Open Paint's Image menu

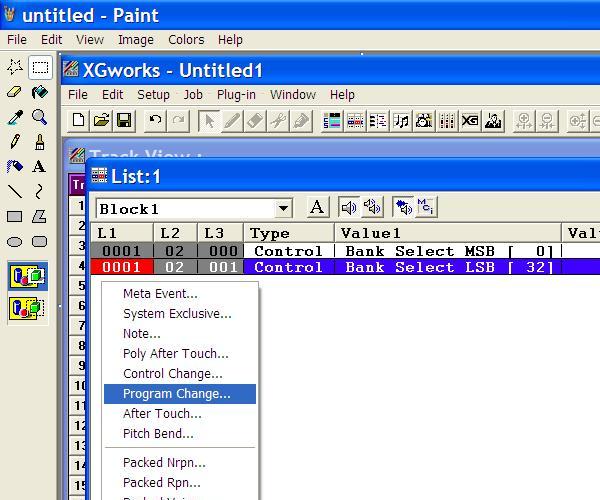pyautogui.click(x=136, y=39)
